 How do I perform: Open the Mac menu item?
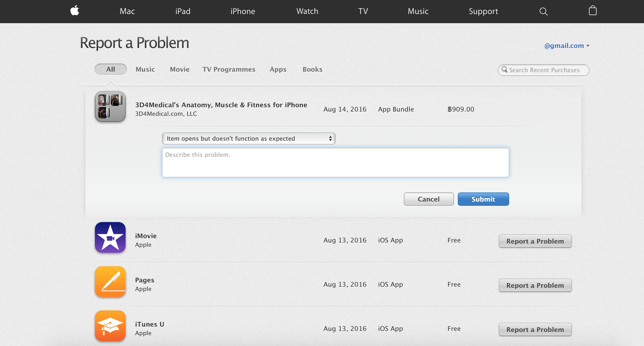(x=127, y=11)
